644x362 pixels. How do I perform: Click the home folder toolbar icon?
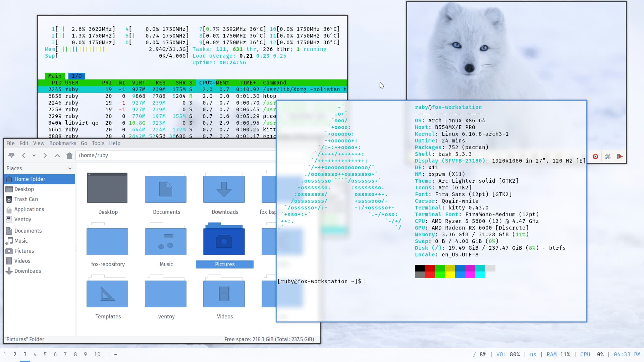pyautogui.click(x=69, y=156)
